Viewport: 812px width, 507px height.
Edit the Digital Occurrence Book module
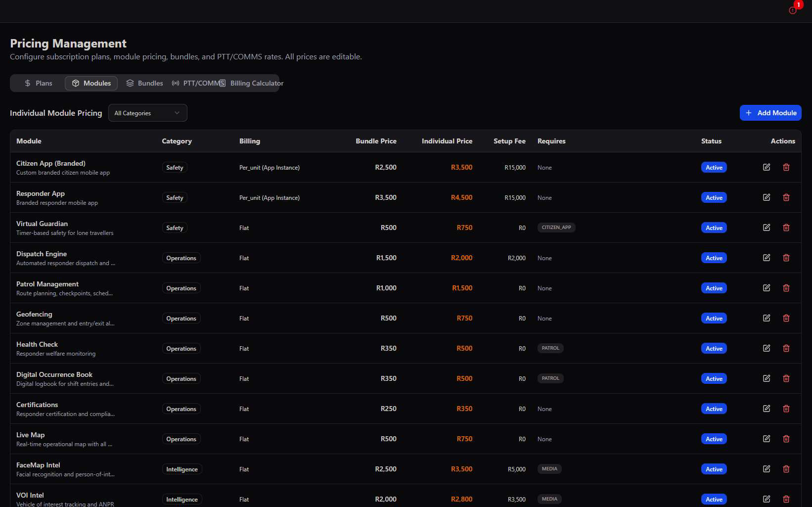pos(767,378)
